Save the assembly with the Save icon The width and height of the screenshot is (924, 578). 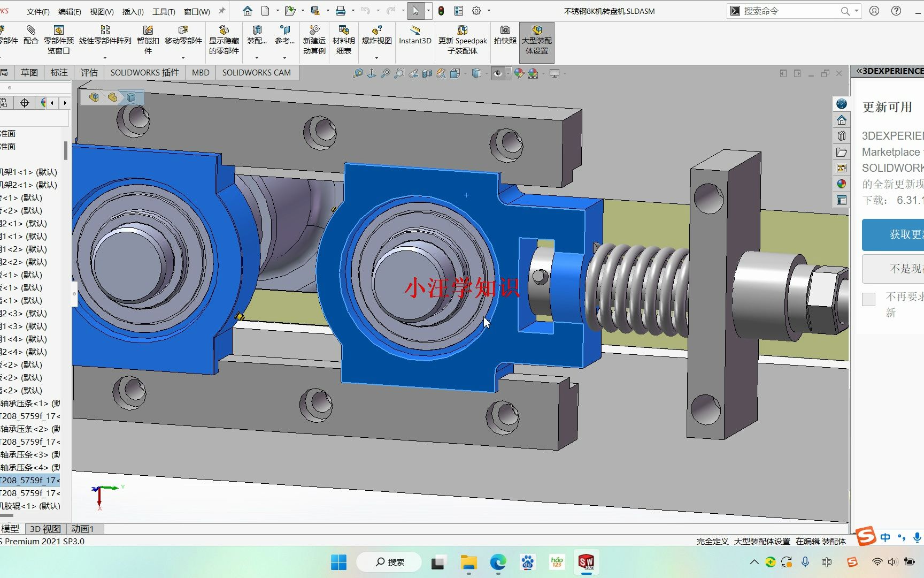point(315,11)
